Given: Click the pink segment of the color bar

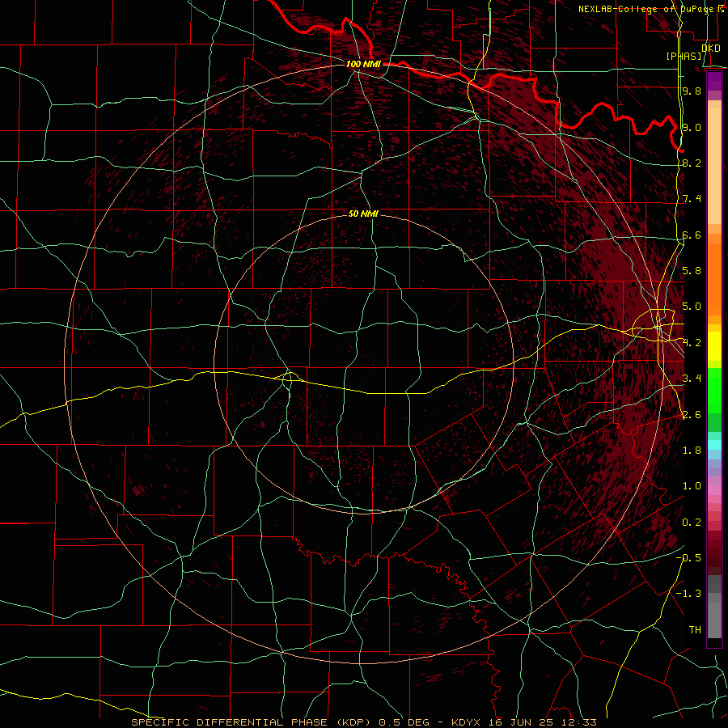Looking at the screenshot, I should pyautogui.click(x=714, y=490).
